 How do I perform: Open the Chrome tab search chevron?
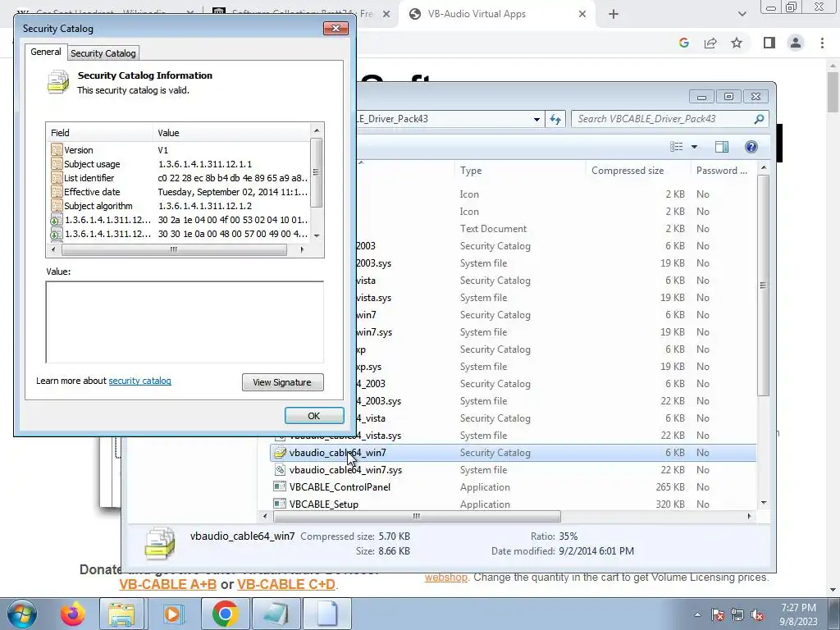pos(742,14)
